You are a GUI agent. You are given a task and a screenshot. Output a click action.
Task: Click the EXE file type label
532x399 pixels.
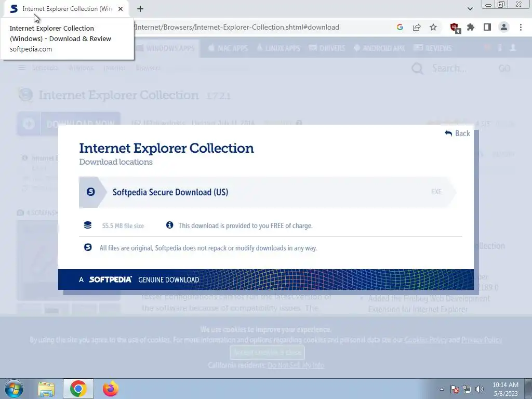pos(436,192)
